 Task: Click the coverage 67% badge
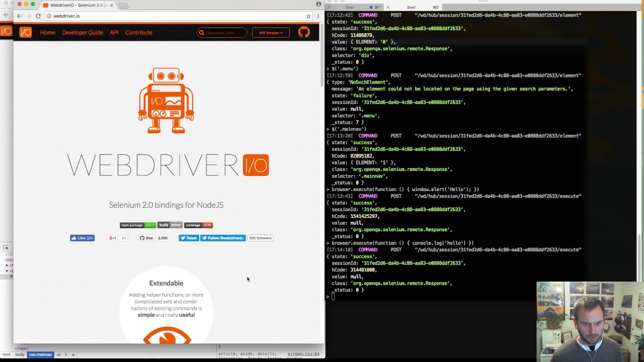pyautogui.click(x=198, y=225)
